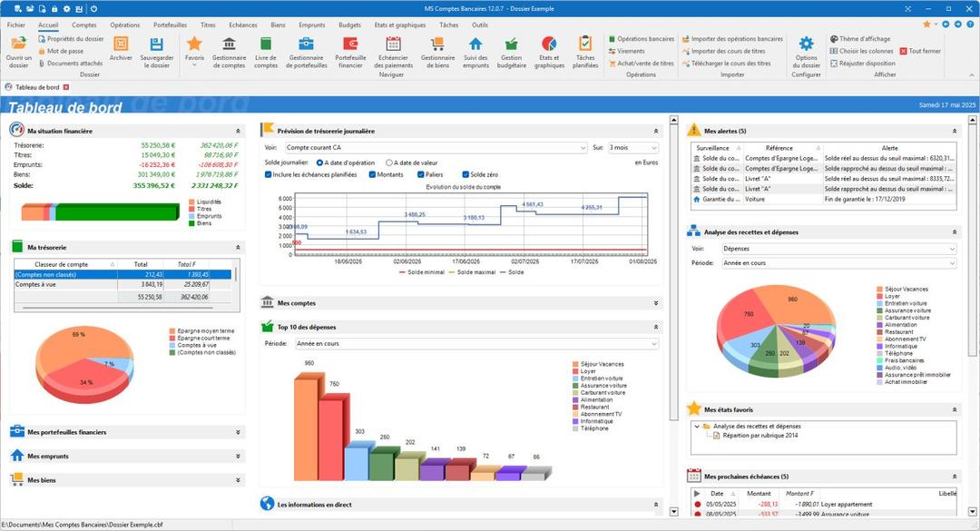This screenshot has width=980, height=531.
Task: Uncheck Inclure les échéances planifiées
Action: [269, 174]
